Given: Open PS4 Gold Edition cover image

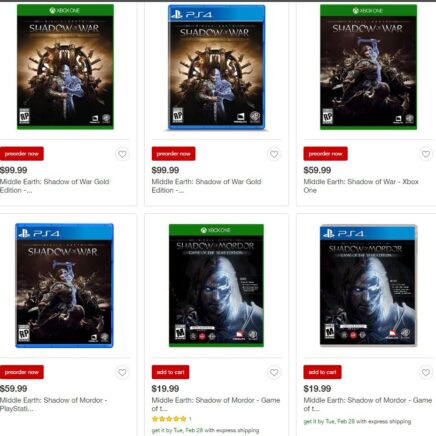Looking at the screenshot, I should pos(217,67).
